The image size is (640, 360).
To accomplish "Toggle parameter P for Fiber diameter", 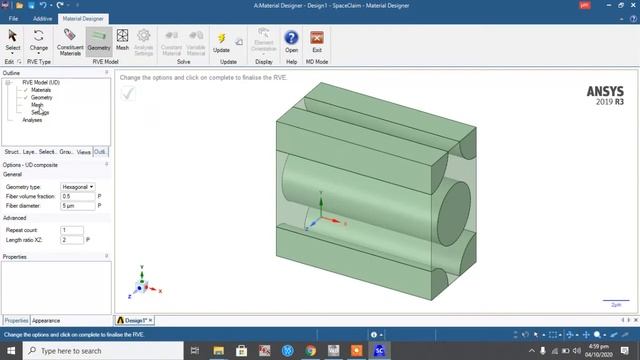I will pyautogui.click(x=99, y=206).
